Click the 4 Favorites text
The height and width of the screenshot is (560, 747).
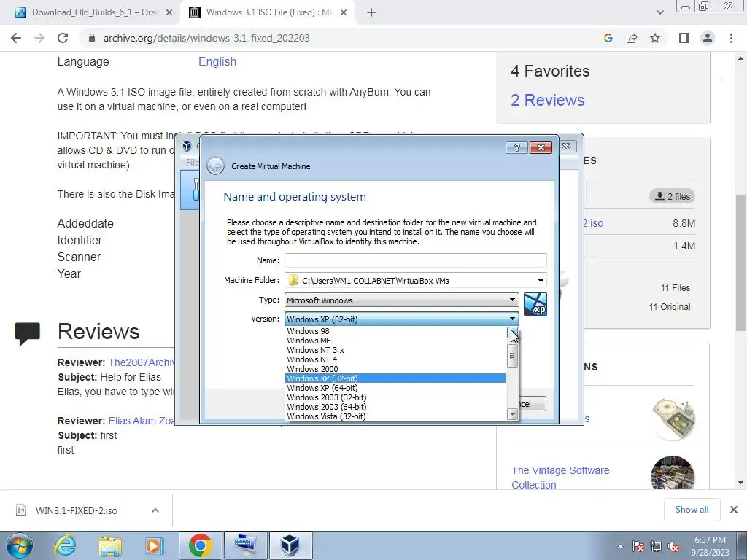(x=550, y=71)
